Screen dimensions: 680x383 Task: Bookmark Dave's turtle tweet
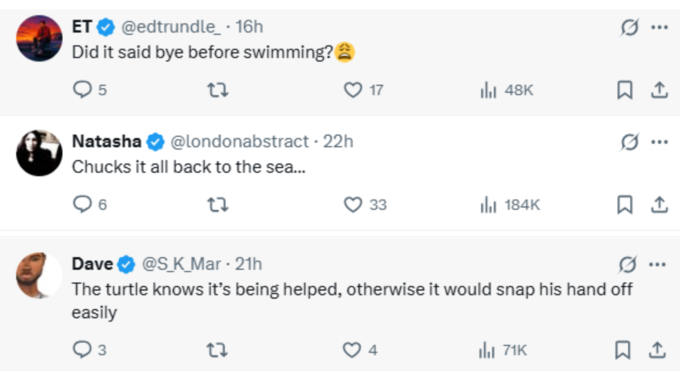(x=623, y=350)
